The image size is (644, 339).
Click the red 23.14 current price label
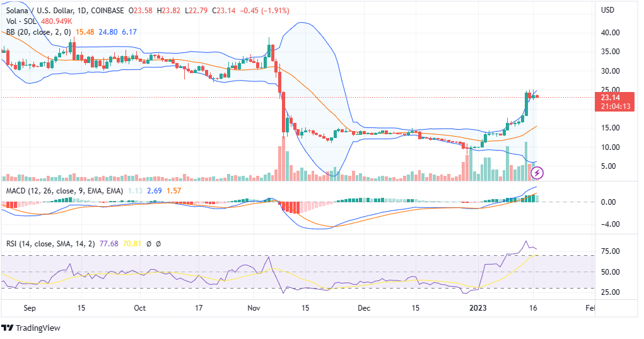click(x=610, y=98)
